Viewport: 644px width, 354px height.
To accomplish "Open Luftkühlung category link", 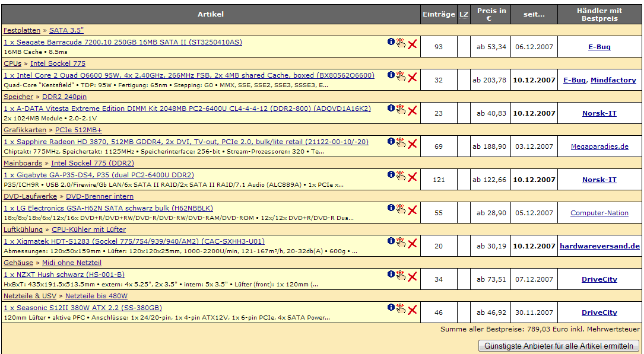I will [x=23, y=229].
